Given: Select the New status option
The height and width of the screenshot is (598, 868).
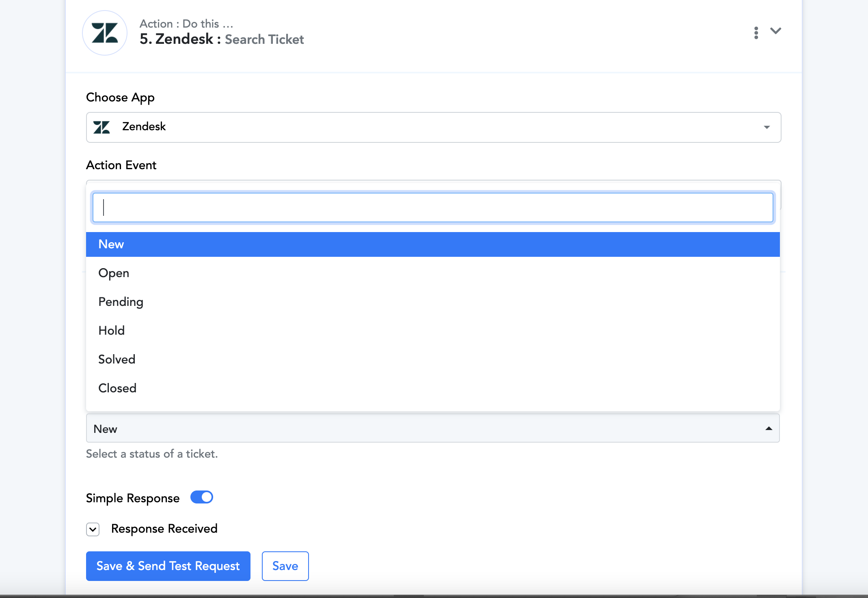Looking at the screenshot, I should (x=433, y=244).
